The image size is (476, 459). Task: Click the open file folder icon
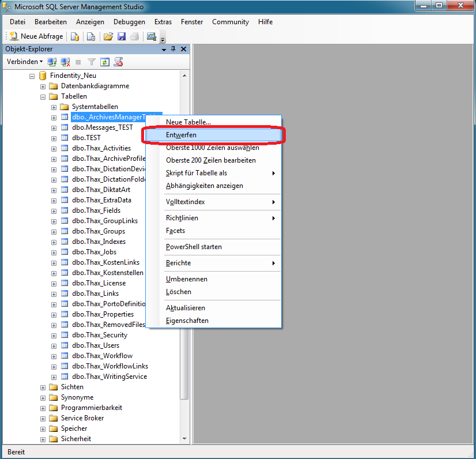point(108,36)
